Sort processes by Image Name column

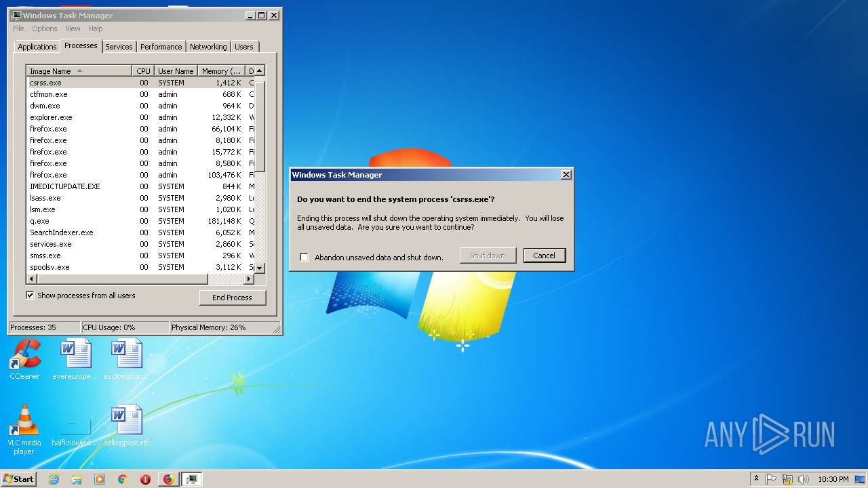pos(79,70)
